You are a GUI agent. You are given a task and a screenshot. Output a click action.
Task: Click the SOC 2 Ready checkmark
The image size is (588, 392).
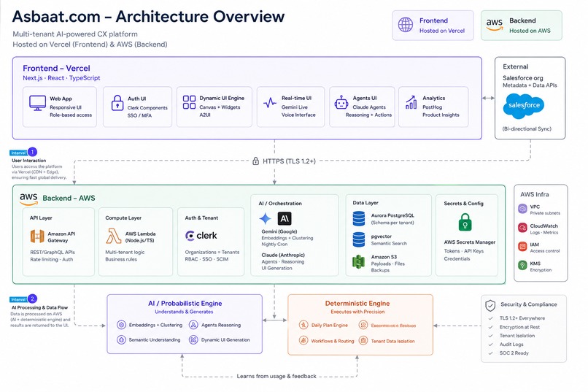click(490, 353)
